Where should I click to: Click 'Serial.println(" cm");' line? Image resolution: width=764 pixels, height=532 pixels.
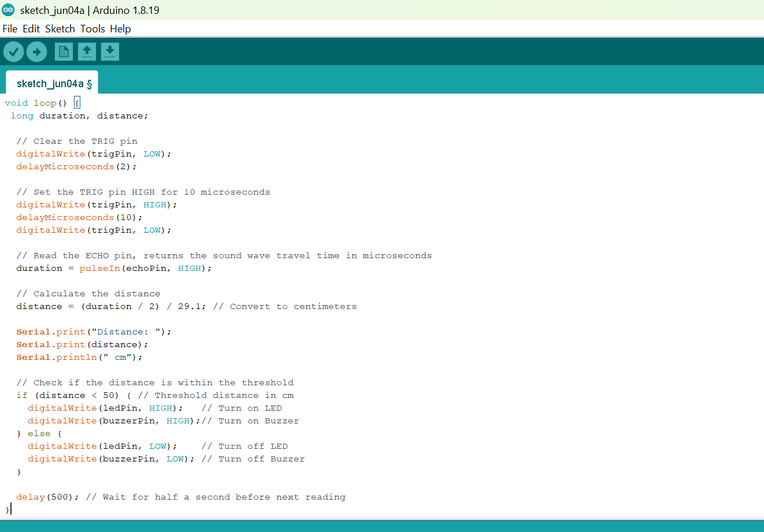coord(80,358)
